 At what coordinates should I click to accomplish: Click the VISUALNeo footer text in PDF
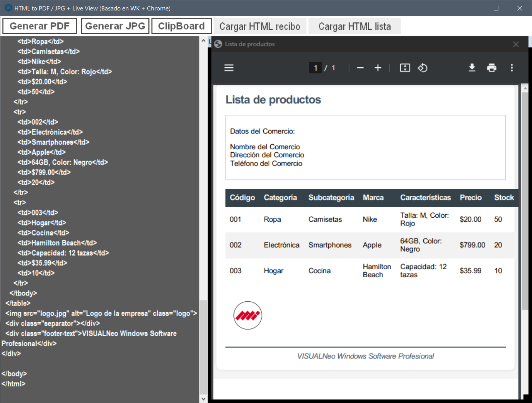point(365,356)
